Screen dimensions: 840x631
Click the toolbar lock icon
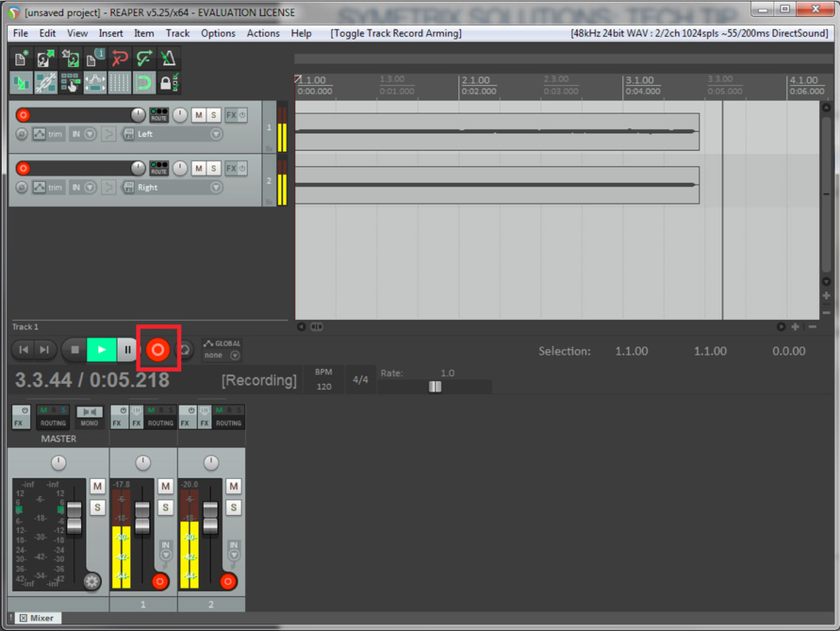166,83
